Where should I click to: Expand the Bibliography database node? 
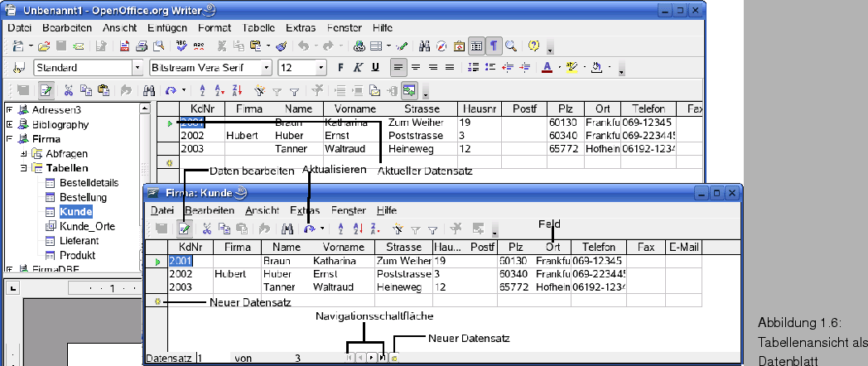point(9,124)
